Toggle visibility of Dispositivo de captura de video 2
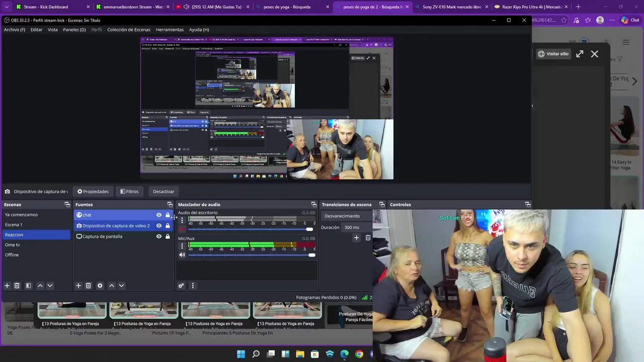Viewport: 644px width, 362px height. pos(159,226)
